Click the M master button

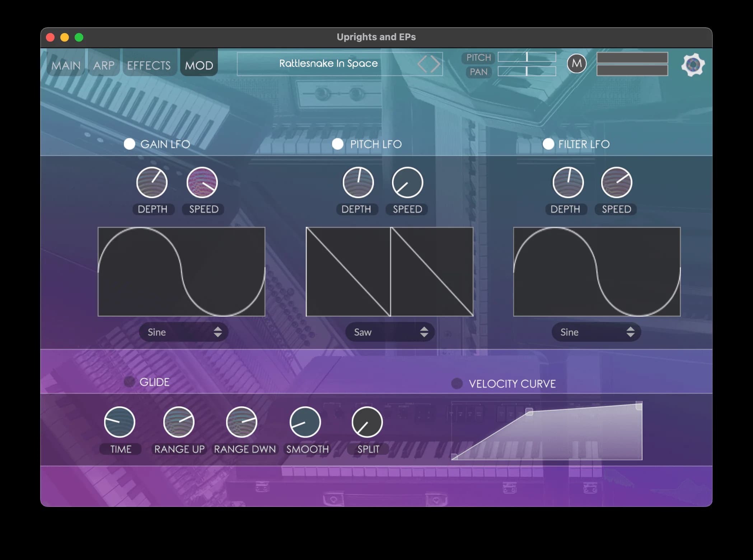point(577,64)
